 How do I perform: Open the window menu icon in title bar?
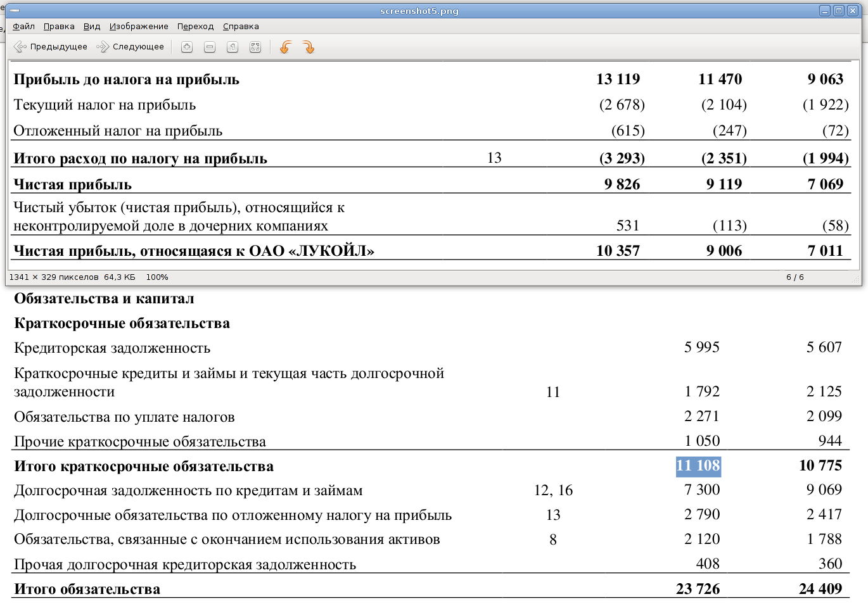tap(15, 11)
